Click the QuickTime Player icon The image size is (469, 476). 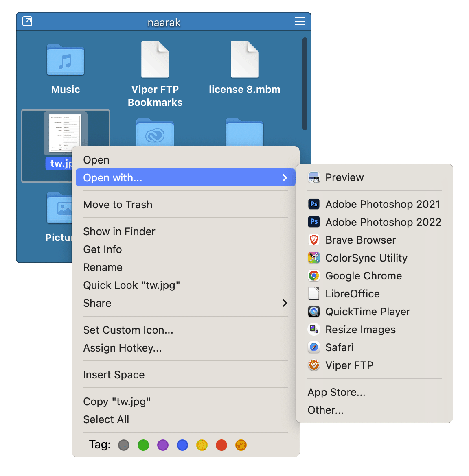[x=314, y=312]
